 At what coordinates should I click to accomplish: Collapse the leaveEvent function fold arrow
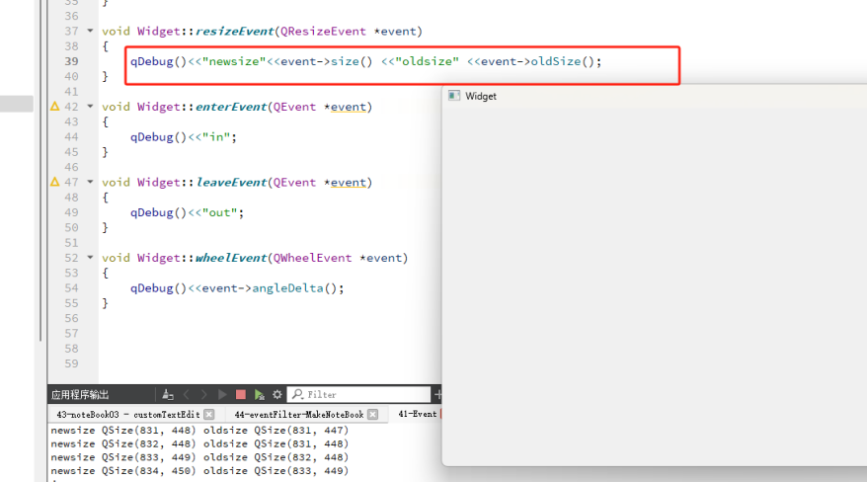pyautogui.click(x=90, y=182)
